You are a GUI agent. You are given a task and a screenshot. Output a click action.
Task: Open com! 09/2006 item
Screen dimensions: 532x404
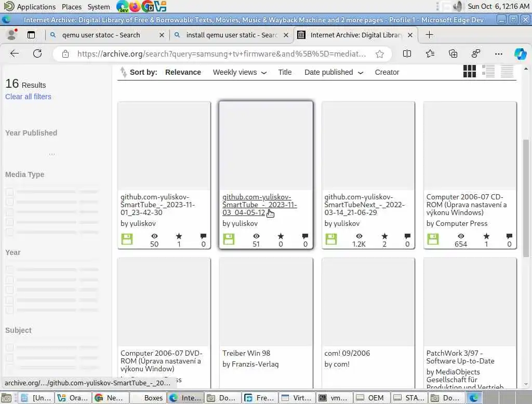pyautogui.click(x=347, y=353)
